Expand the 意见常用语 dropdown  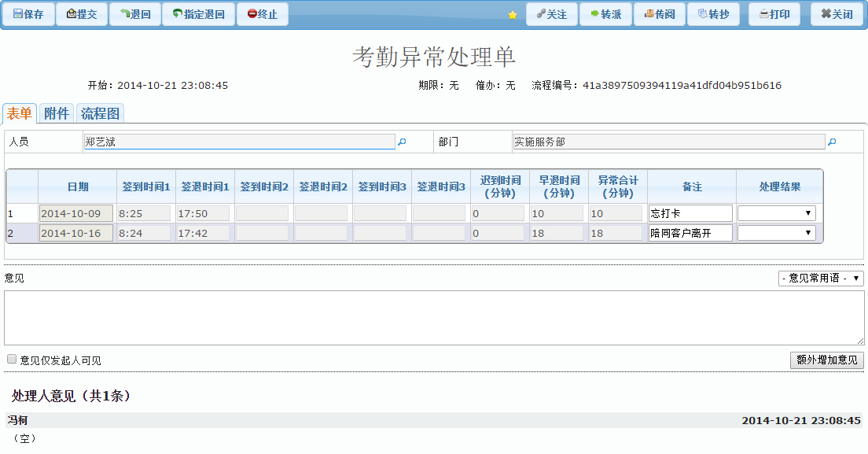(821, 279)
